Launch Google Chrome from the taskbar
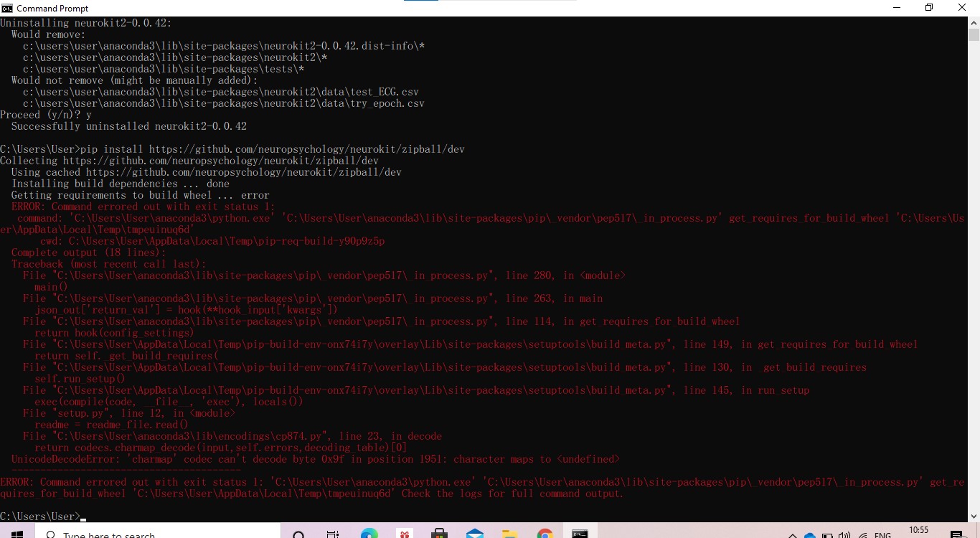 click(545, 534)
